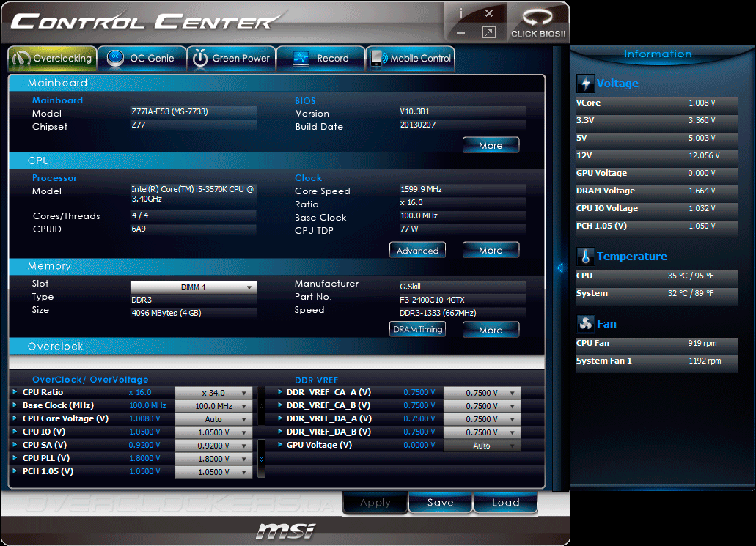Screen dimensions: 756x546
Task: Open the CPU Ratio x 34.0 dropdown
Action: (x=213, y=393)
